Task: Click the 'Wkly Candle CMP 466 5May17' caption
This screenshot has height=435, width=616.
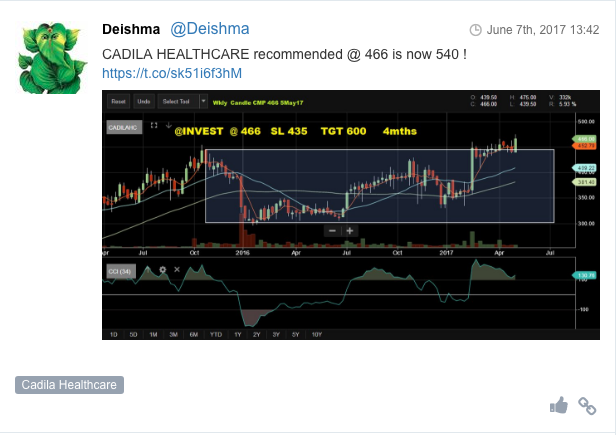Action: (x=258, y=103)
